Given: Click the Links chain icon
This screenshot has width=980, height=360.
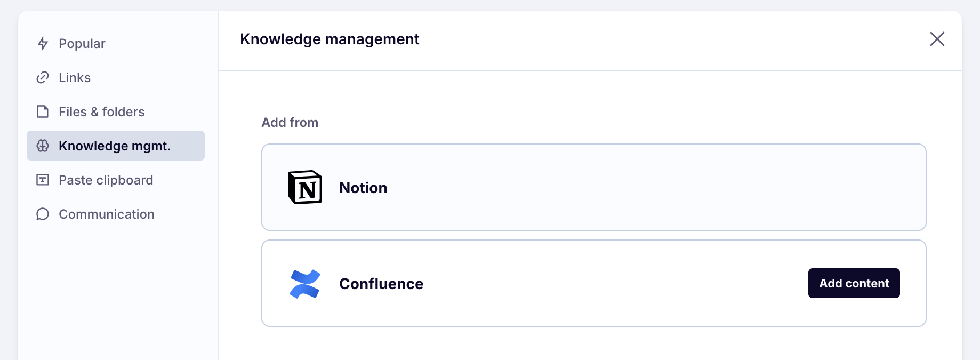Looking at the screenshot, I should click(x=43, y=77).
